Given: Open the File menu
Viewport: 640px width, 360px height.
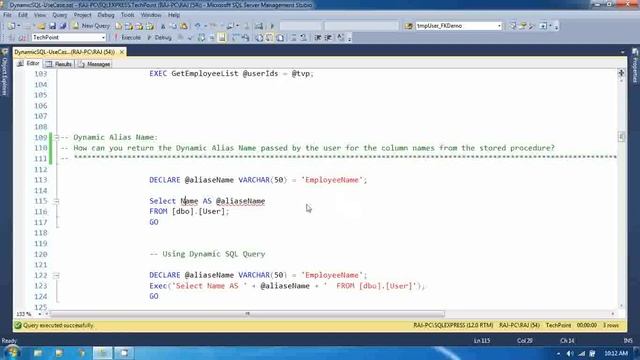Looking at the screenshot, I should point(7,15).
